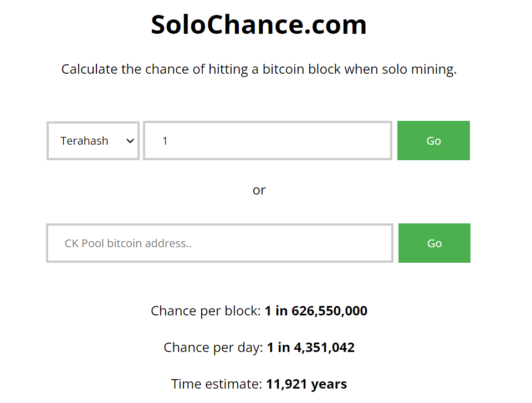This screenshot has width=532, height=403.
Task: Select the "1 in 626,550,000" result value
Action: (x=316, y=311)
